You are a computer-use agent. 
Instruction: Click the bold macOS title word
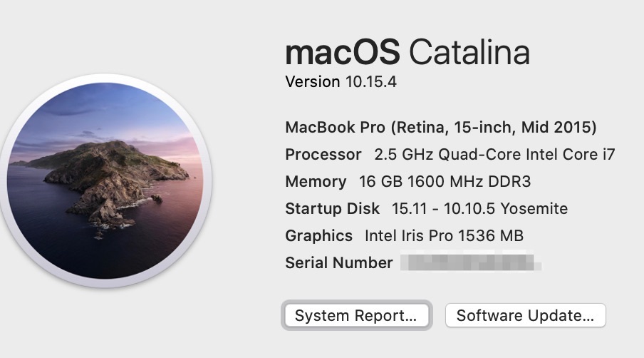(x=343, y=54)
